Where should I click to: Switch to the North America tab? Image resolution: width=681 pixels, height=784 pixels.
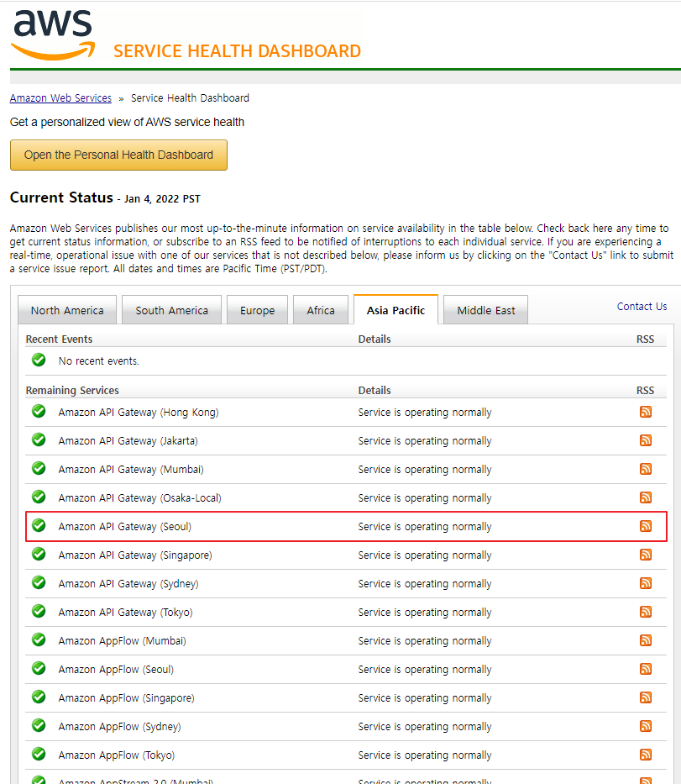pos(67,310)
